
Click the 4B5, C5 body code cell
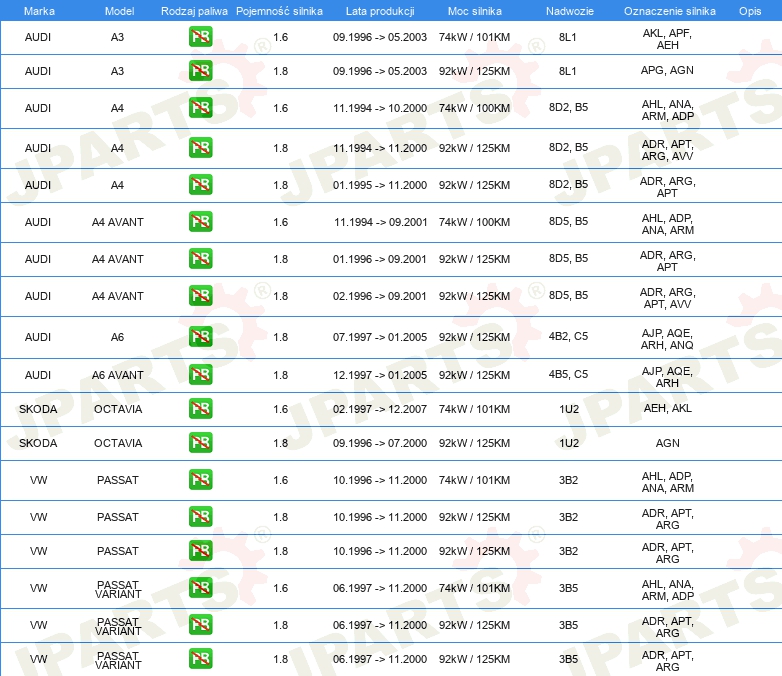(x=568, y=375)
